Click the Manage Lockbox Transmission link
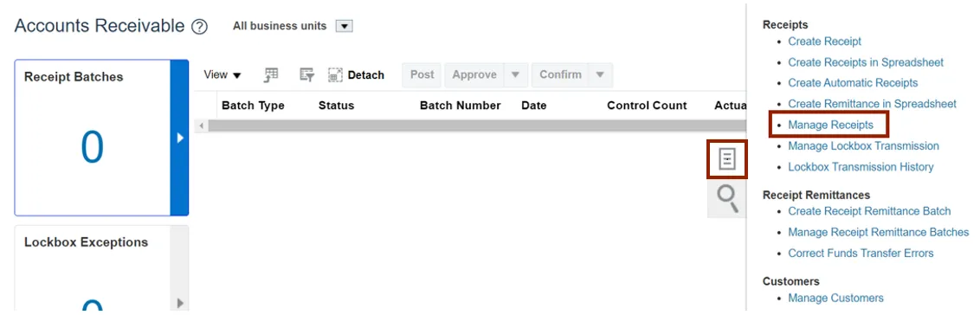 (863, 145)
